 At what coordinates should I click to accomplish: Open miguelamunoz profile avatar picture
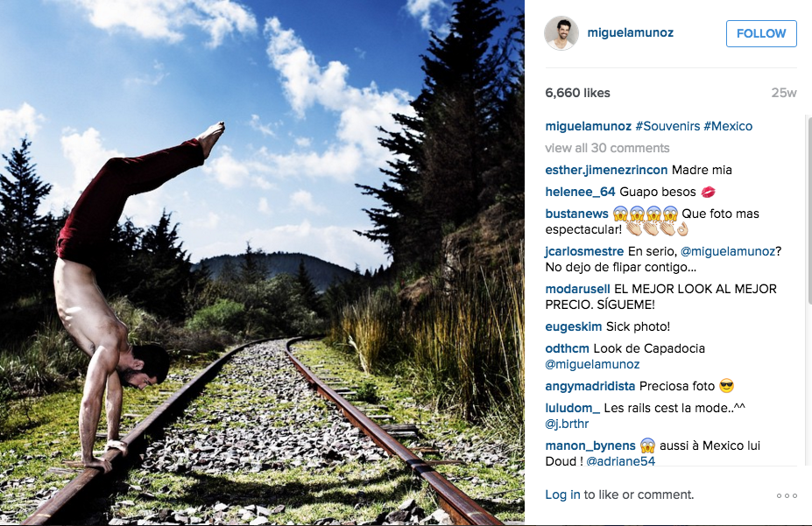(x=561, y=33)
